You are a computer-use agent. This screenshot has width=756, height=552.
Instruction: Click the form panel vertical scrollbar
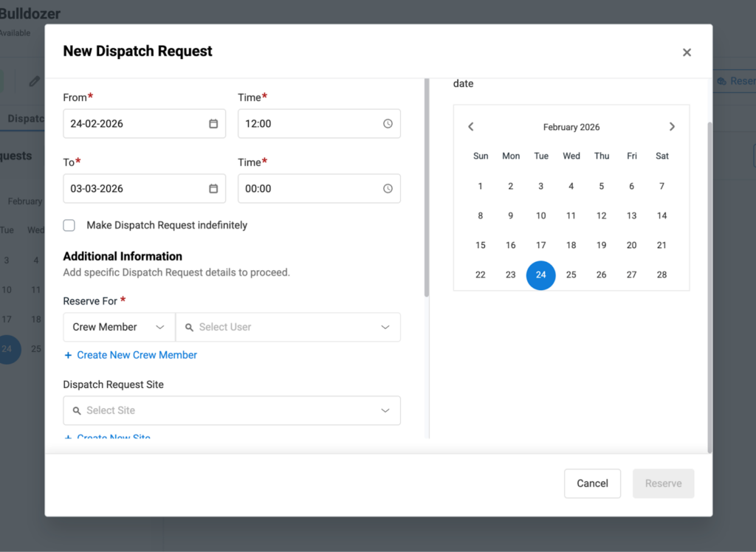coord(426,188)
